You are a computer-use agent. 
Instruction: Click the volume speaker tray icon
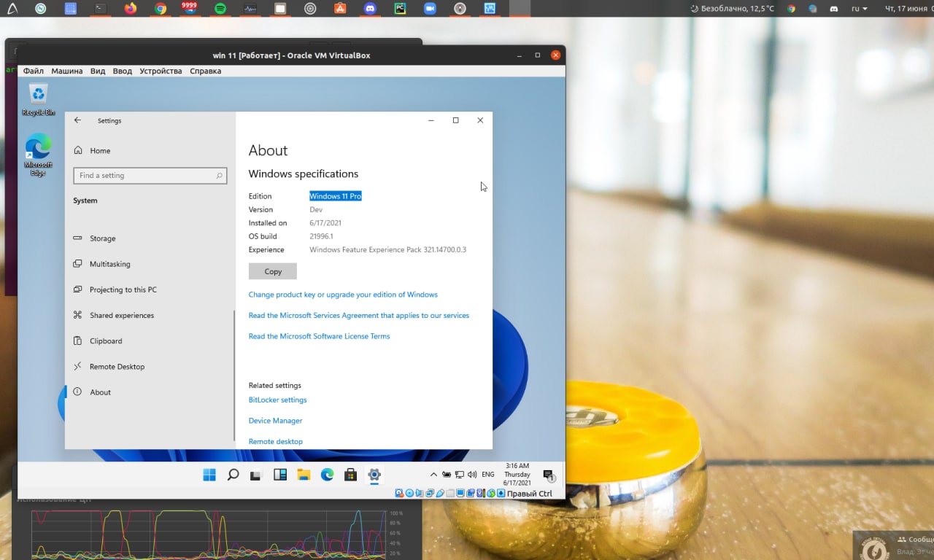(472, 474)
